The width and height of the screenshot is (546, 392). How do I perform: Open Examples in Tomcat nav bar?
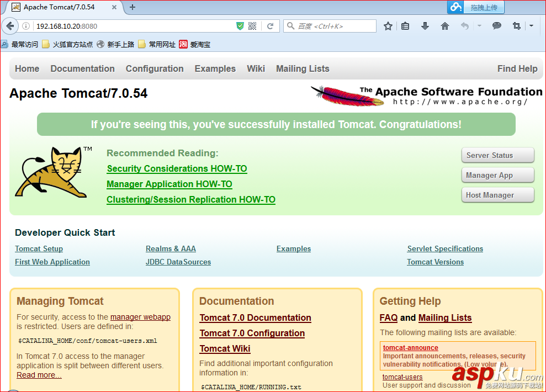[215, 68]
